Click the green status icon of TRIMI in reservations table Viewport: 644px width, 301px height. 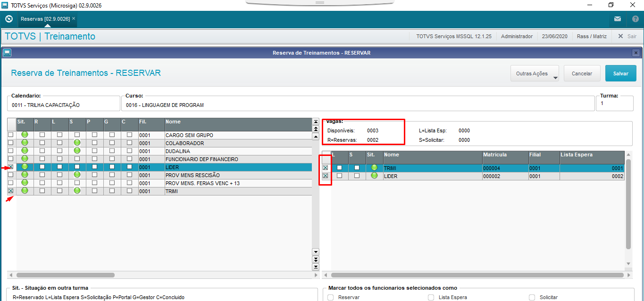click(x=374, y=168)
